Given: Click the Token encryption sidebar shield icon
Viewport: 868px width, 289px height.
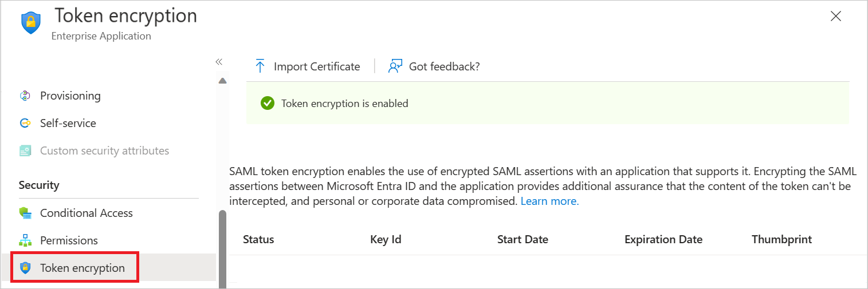Looking at the screenshot, I should pyautogui.click(x=25, y=268).
